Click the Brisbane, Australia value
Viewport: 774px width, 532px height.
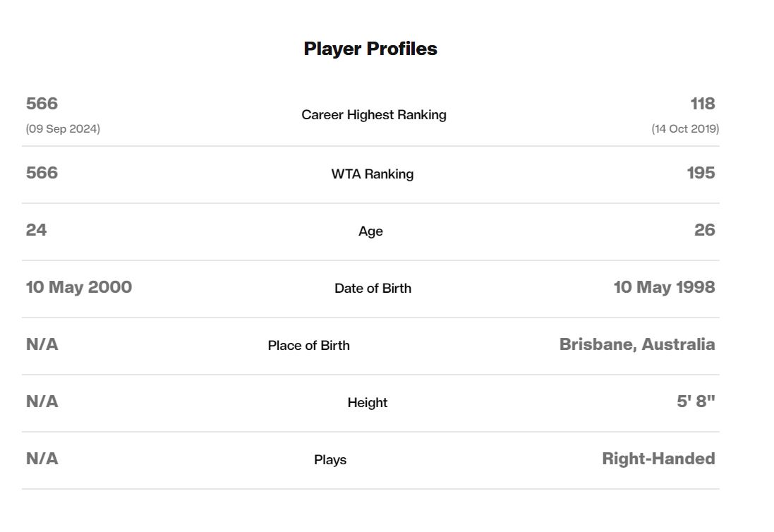(637, 344)
